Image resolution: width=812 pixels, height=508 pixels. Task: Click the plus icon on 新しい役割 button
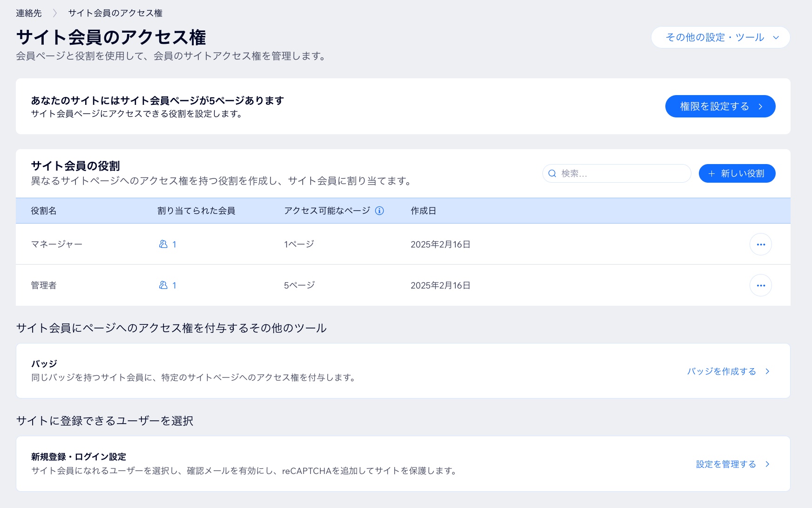711,173
